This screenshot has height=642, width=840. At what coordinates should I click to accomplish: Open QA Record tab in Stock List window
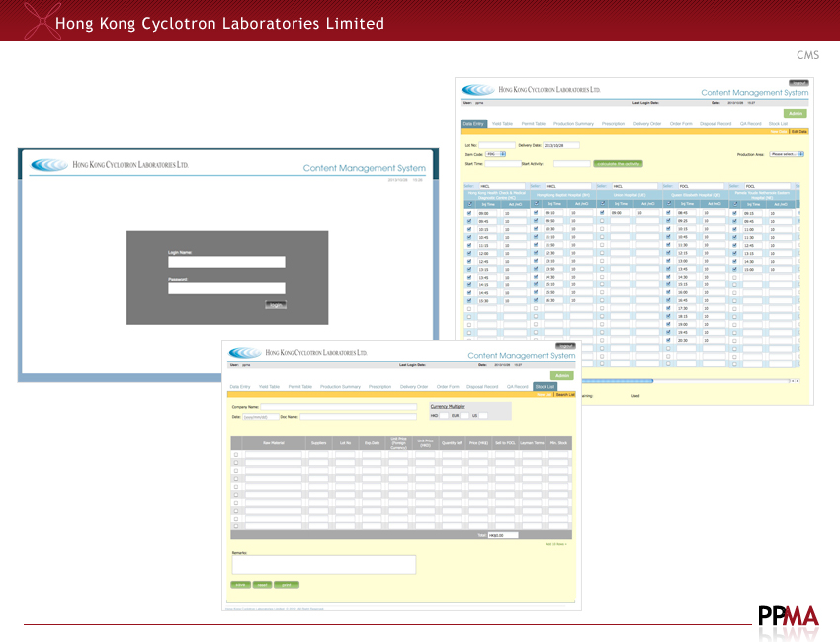coord(518,386)
